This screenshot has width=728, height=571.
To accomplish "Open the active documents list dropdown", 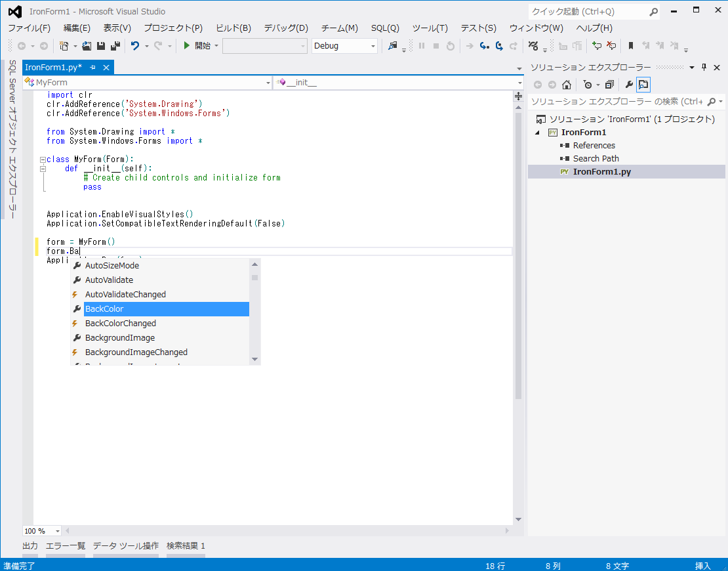I will pyautogui.click(x=519, y=69).
